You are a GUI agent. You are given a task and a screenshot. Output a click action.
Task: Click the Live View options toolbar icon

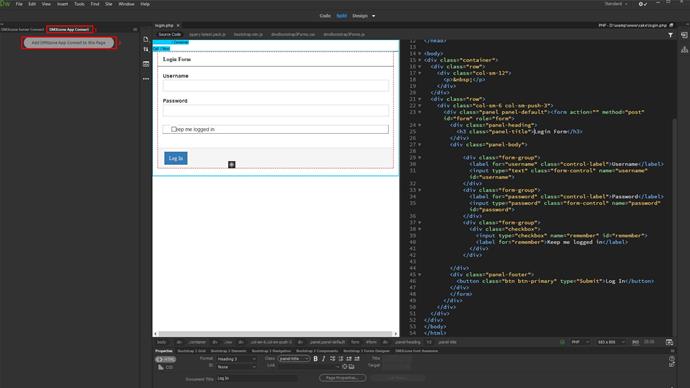point(146,64)
